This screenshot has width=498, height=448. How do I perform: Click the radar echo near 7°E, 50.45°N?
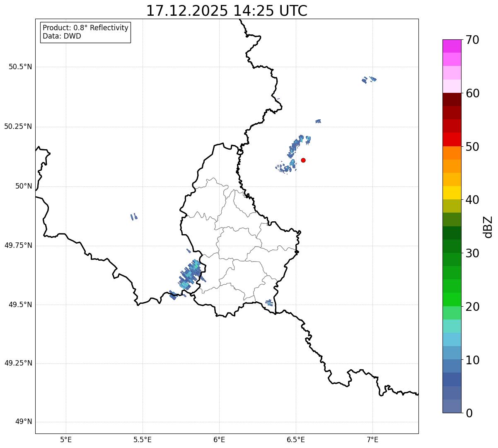coord(369,79)
